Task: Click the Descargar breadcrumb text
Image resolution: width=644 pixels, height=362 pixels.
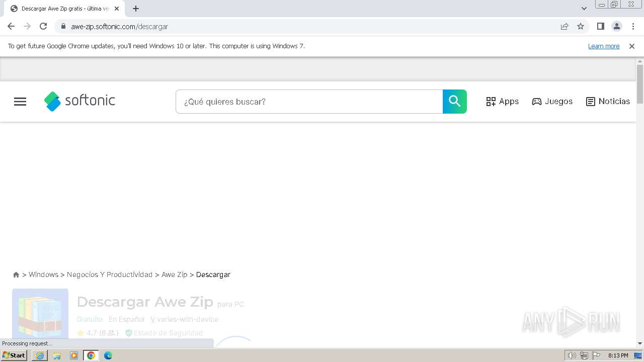Action: (213, 275)
